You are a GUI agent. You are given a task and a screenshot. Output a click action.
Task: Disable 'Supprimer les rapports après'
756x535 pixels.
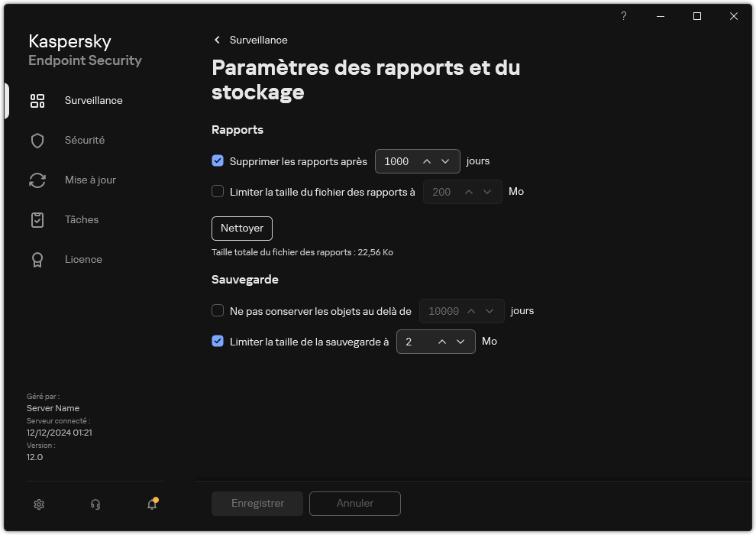218,161
